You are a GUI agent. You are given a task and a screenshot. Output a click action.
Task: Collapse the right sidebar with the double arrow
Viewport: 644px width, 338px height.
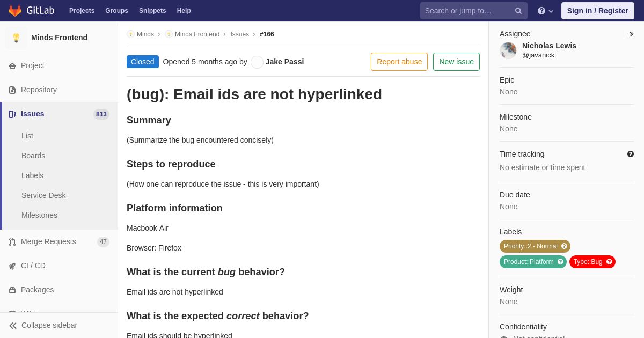coord(631,34)
